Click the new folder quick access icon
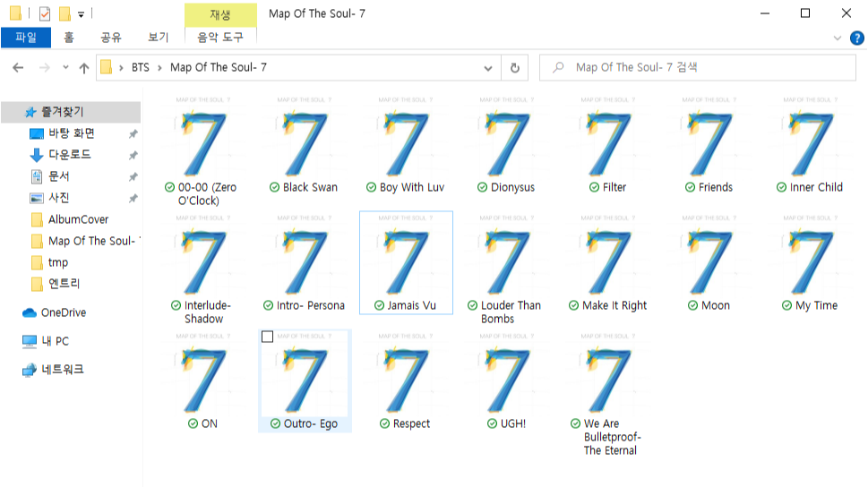The image size is (868, 487). 64,13
